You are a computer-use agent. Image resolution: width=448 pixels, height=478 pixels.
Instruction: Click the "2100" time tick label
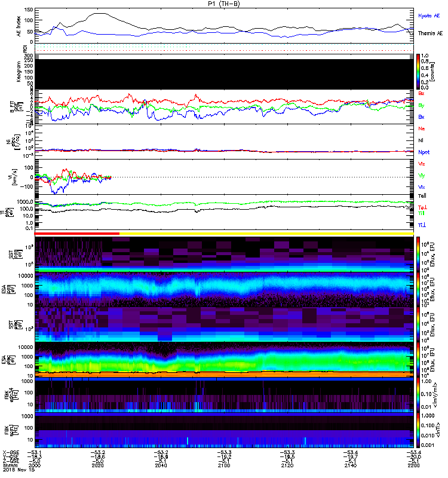224,465
